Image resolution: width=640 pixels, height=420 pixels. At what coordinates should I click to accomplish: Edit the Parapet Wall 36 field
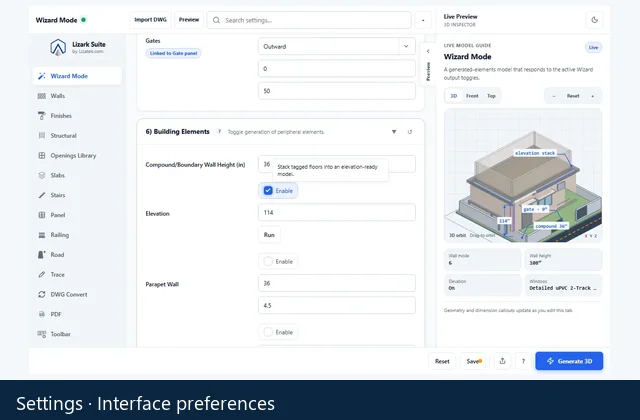coord(337,283)
